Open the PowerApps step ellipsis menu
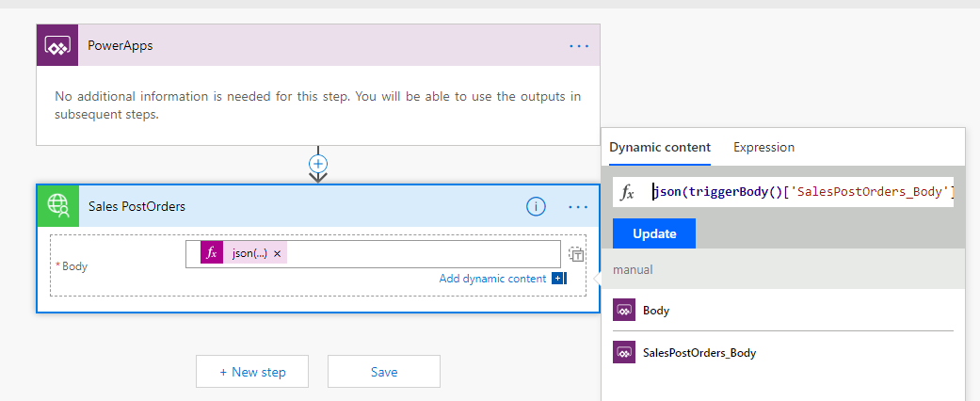 [x=579, y=45]
